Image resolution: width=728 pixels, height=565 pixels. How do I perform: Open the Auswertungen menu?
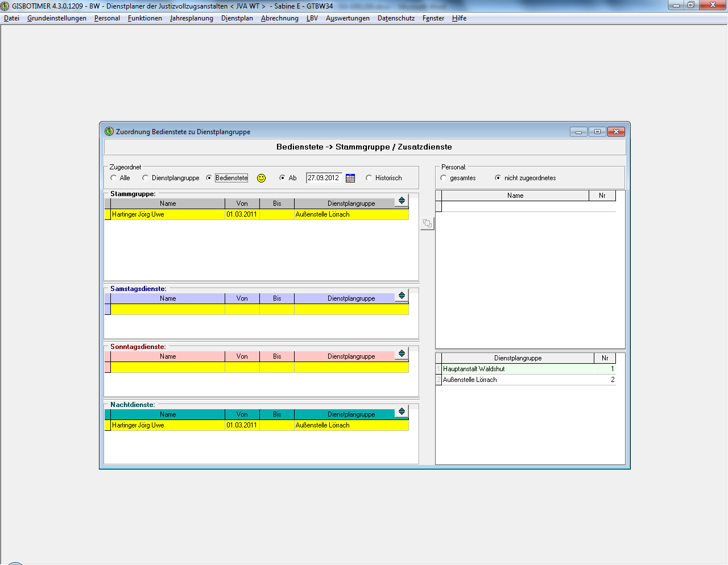point(348,18)
